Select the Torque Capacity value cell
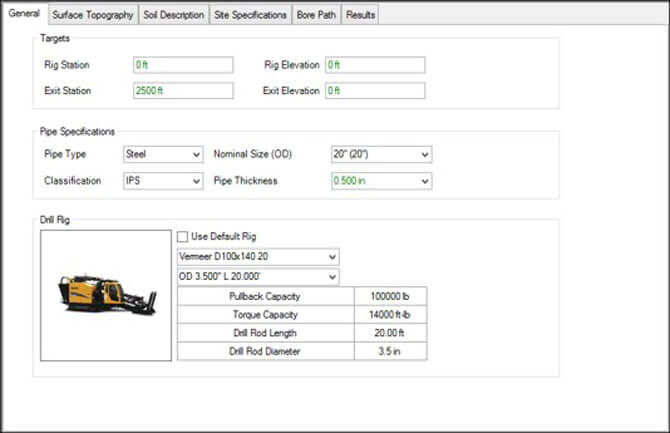Screen dimensions: 670x433 390,315
